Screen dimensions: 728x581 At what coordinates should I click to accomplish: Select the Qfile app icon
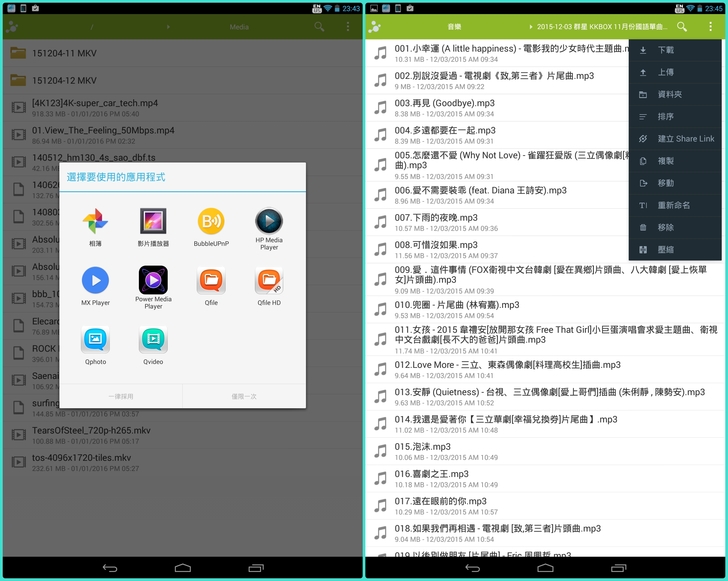(x=211, y=286)
